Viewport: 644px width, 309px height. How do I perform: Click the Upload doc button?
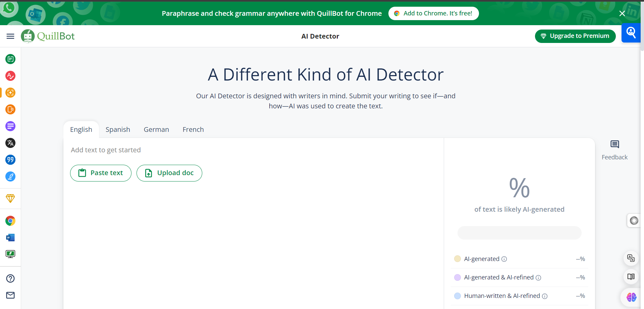[169, 173]
